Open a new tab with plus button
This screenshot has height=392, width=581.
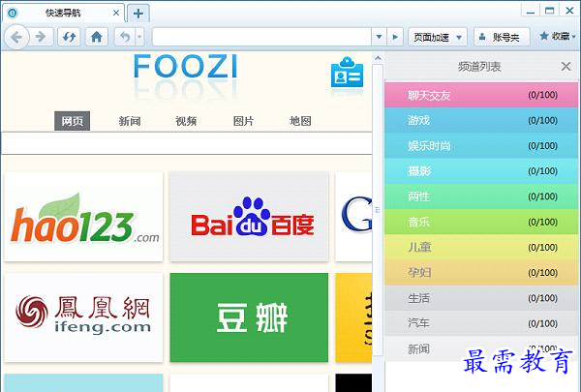click(138, 14)
